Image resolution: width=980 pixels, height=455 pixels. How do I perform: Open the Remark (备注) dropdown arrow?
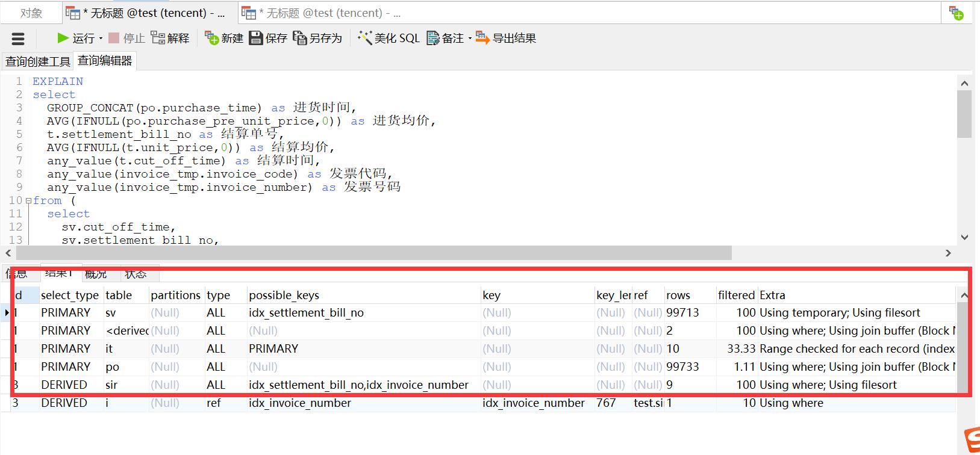coord(470,39)
